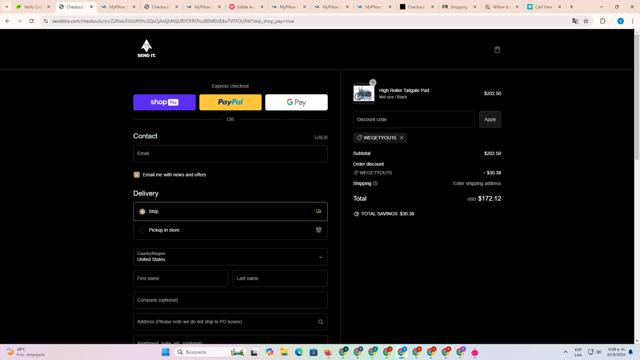Pay with Shop Pay
This screenshot has height=360, width=640.
click(164, 102)
